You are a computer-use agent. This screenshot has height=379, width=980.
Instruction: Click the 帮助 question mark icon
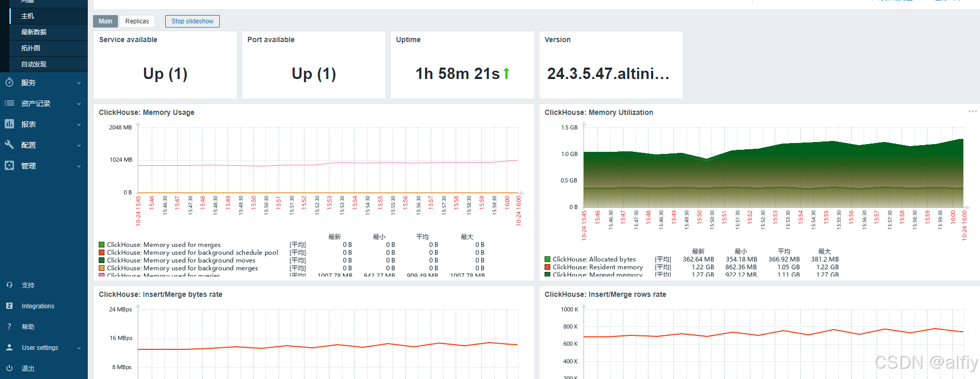tap(9, 327)
